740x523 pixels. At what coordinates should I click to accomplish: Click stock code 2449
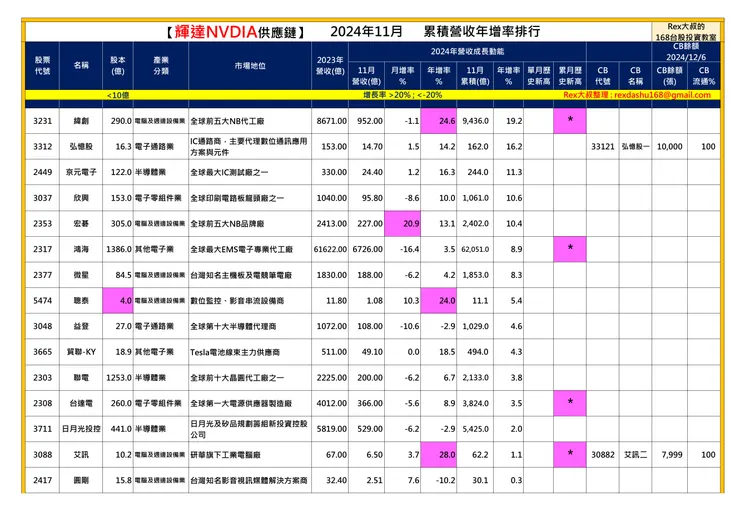[42, 172]
